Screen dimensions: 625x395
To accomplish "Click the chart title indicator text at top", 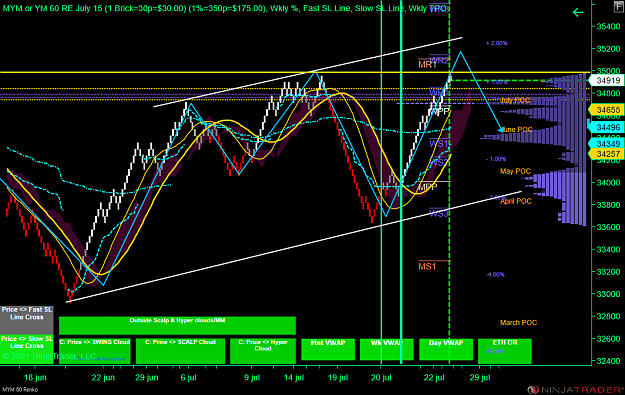I will pyautogui.click(x=226, y=8).
